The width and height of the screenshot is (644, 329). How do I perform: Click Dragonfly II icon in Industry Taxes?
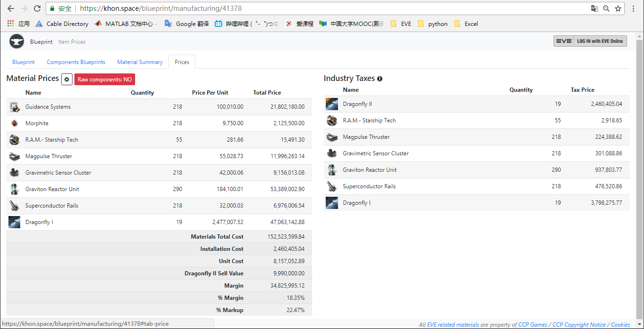332,104
